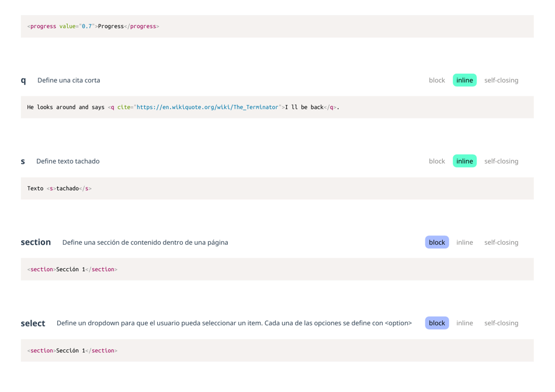Viewport: 555px width, 392px height.
Task: Click the <section>Sección 1</section> code snippet
Action: tap(73, 269)
